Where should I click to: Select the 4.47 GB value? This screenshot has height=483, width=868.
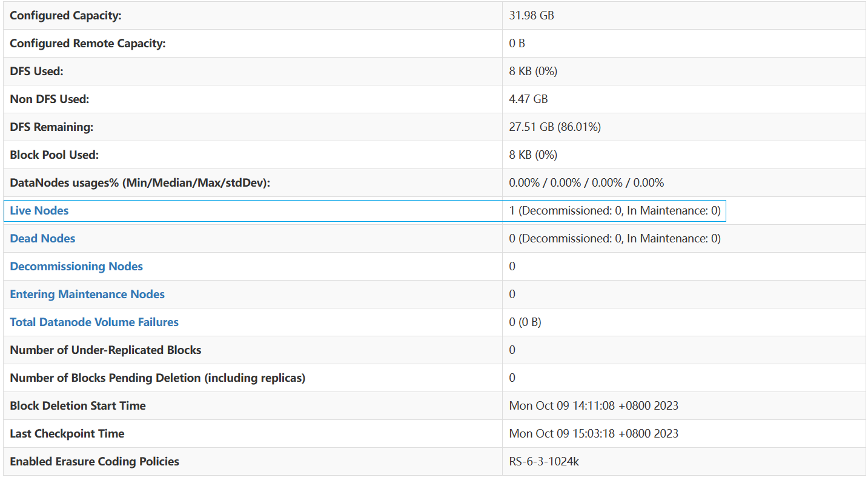tap(528, 99)
